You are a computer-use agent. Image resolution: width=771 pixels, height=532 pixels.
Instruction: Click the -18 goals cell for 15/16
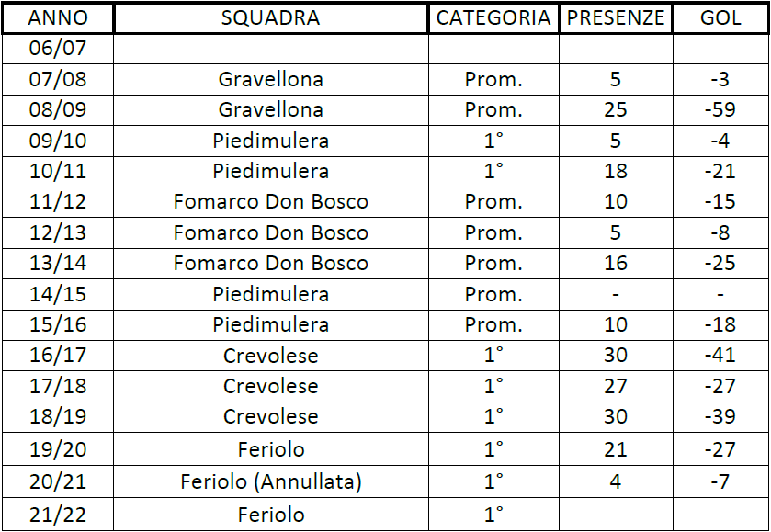(720, 324)
